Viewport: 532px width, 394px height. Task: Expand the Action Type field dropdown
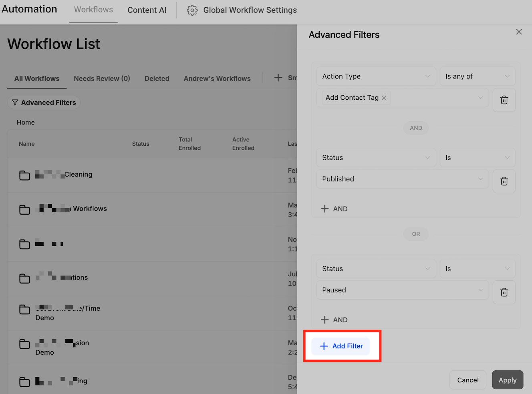tap(376, 76)
